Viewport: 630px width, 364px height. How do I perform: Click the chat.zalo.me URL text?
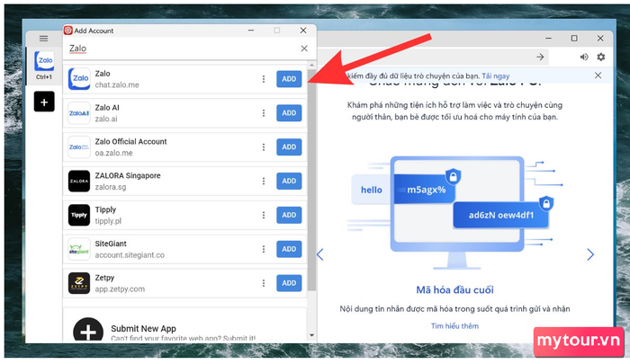pos(117,85)
